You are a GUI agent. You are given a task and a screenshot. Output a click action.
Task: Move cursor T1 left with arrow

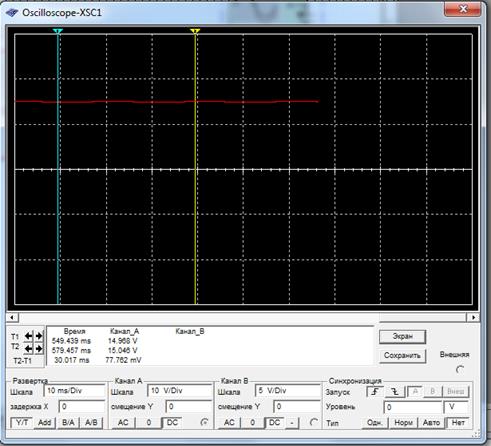[x=29, y=336]
